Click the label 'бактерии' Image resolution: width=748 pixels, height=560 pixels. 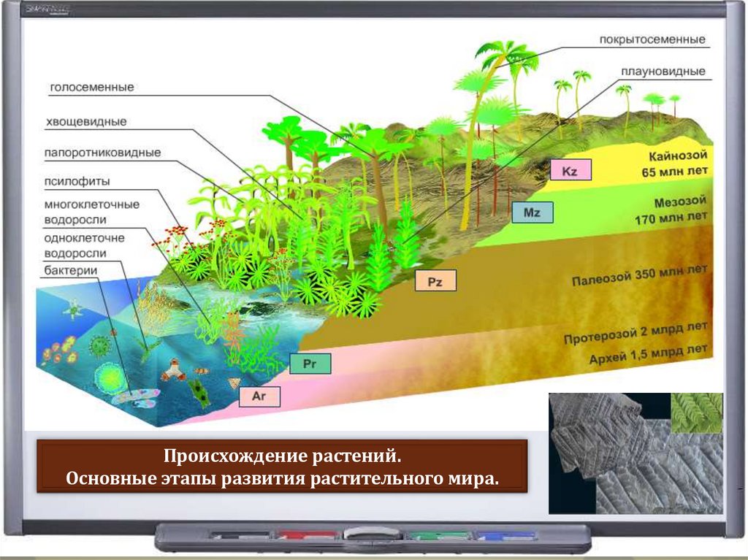pyautogui.click(x=71, y=270)
